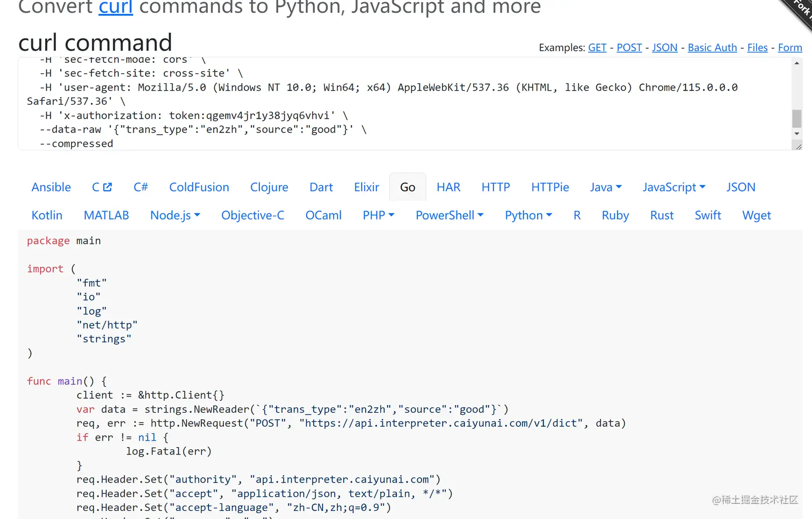812x519 pixels.
Task: Select the Go tab
Action: (x=408, y=187)
